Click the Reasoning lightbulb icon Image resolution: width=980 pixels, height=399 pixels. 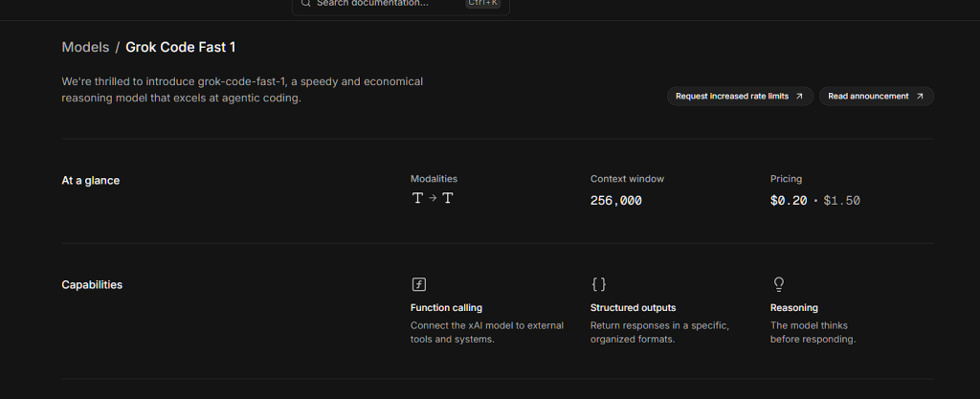coord(779,284)
